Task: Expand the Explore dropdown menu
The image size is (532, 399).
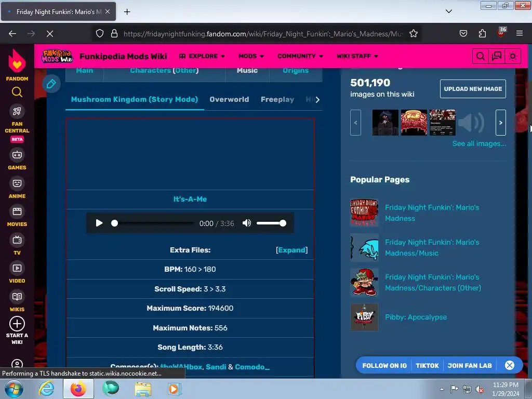Action: pyautogui.click(x=202, y=56)
